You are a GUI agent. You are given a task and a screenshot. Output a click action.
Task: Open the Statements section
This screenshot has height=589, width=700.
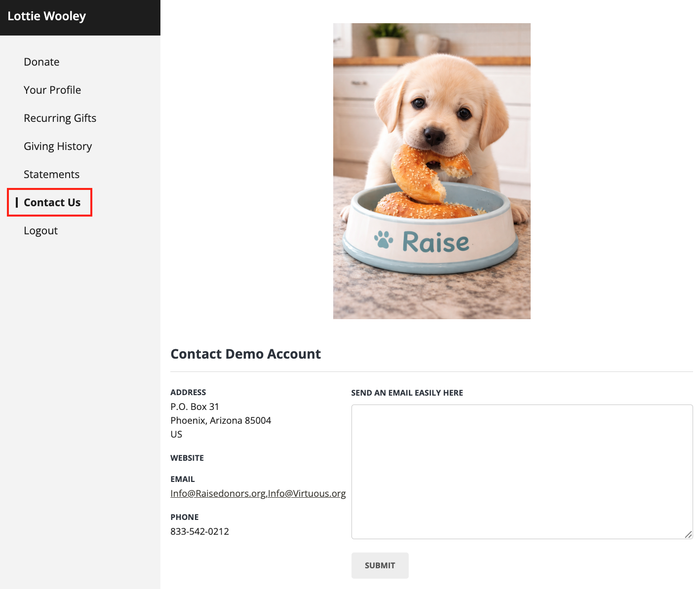pos(51,174)
